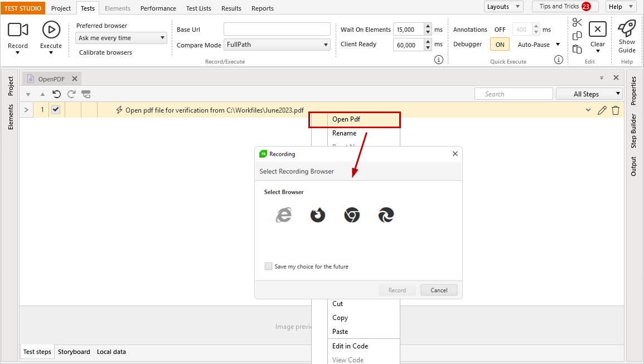Select Firefox browser icon
Viewport: 644px width, 364px height.
click(317, 215)
